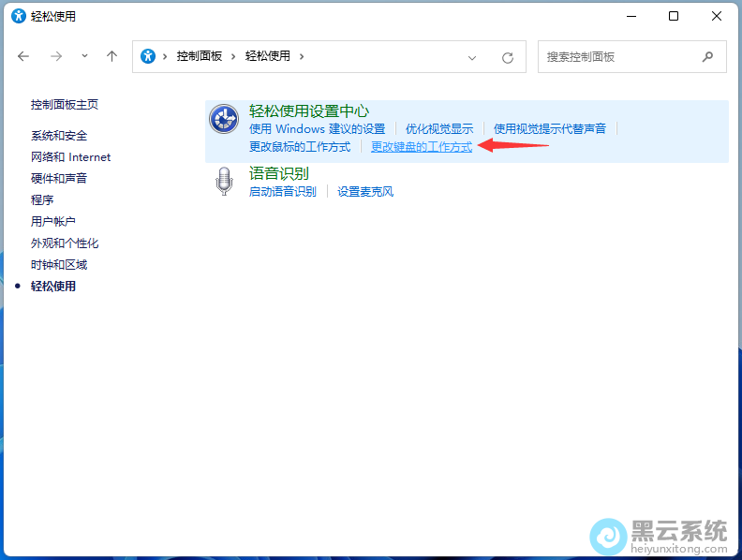Open the recent locations dropdown arrow
This screenshot has height=560, width=742.
tap(84, 56)
